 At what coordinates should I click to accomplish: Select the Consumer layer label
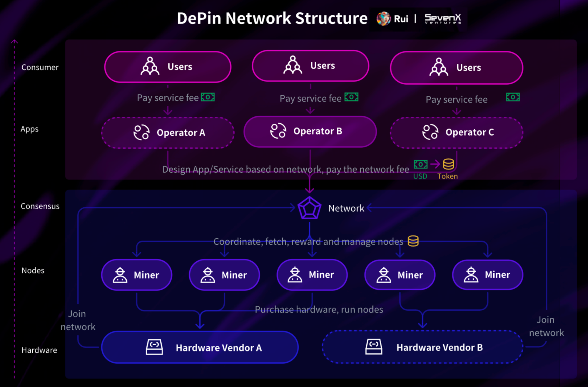[40, 67]
